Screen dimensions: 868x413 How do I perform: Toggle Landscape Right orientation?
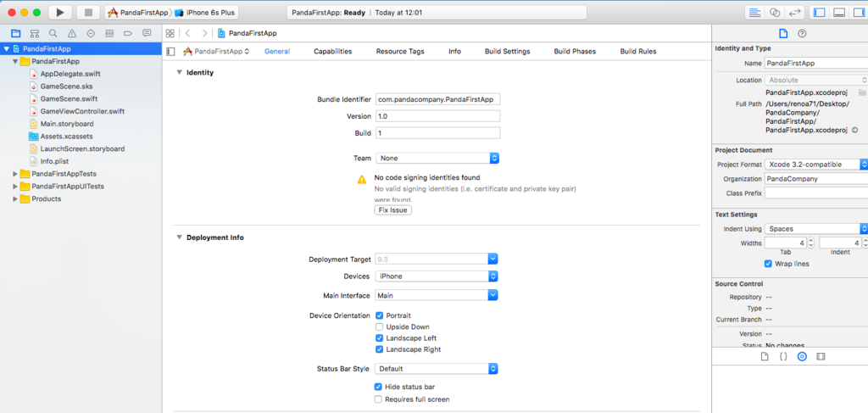point(379,349)
